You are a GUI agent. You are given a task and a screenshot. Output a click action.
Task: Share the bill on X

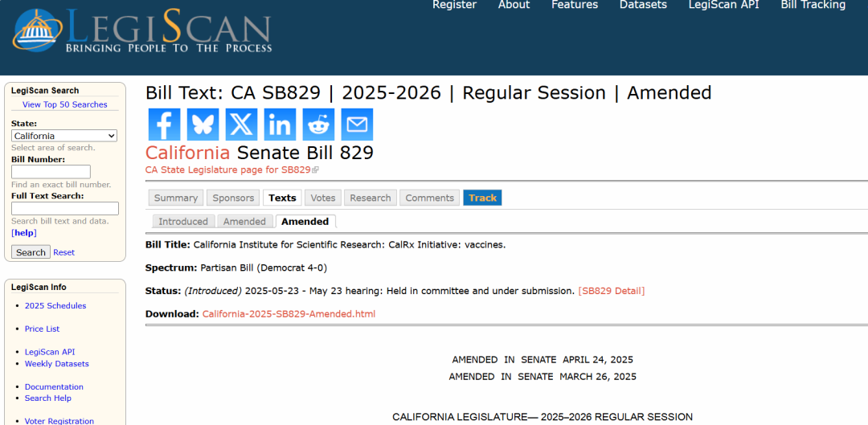241,125
